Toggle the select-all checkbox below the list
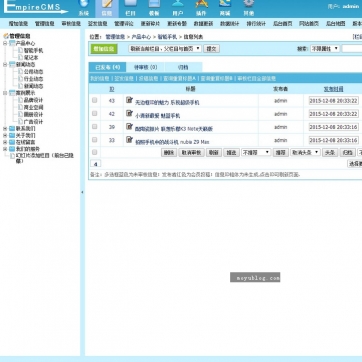362x362 pixels. pyautogui.click(x=95, y=152)
